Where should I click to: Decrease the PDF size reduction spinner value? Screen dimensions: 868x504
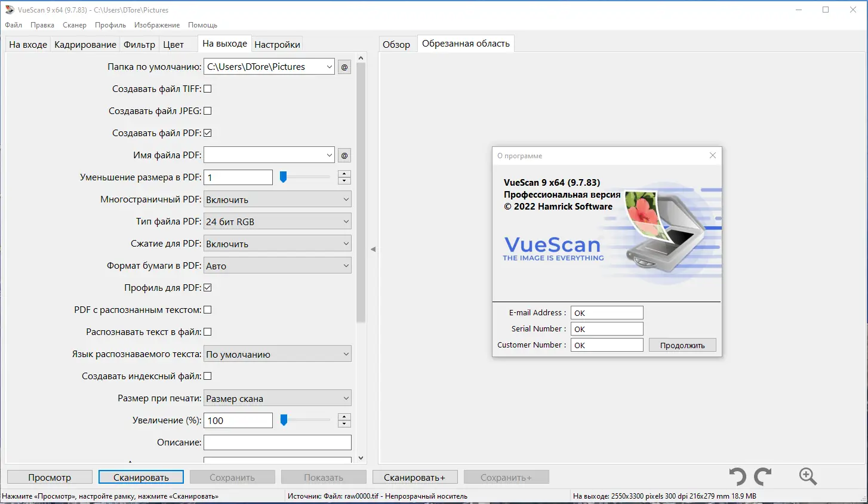point(344,181)
